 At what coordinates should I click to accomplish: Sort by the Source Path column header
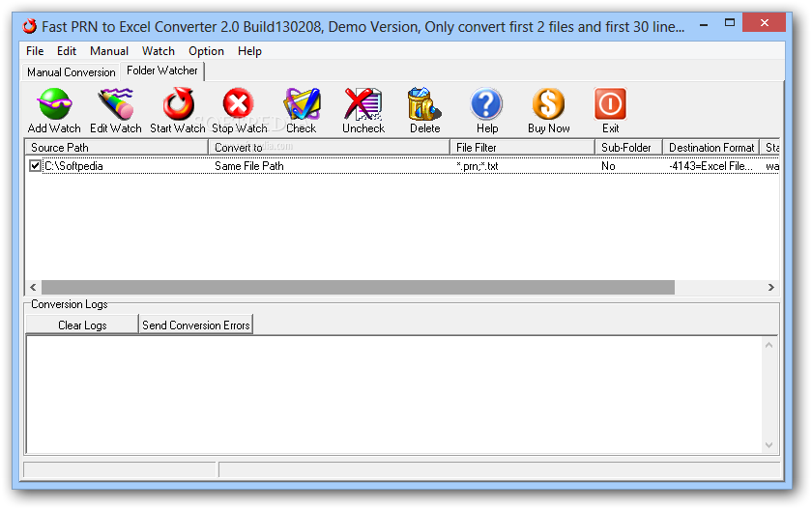tap(117, 148)
